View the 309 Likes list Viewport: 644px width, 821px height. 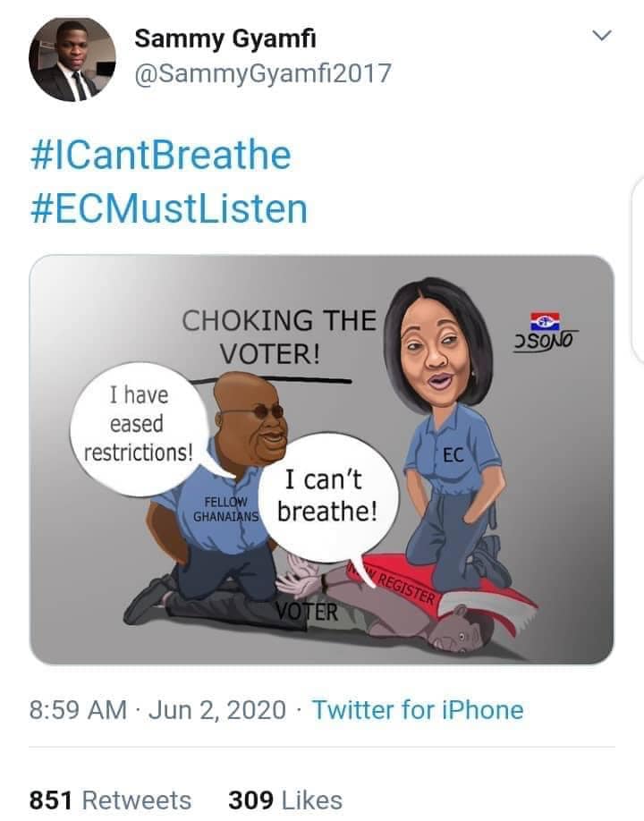coord(285,800)
